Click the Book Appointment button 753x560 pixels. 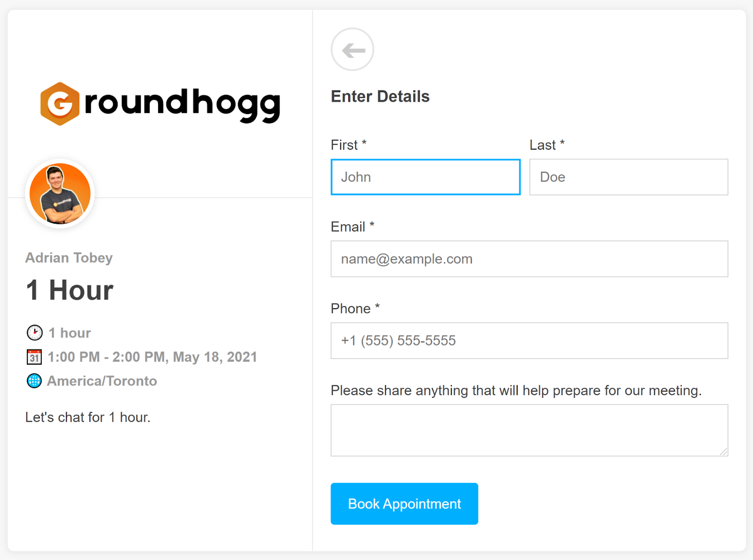(404, 504)
